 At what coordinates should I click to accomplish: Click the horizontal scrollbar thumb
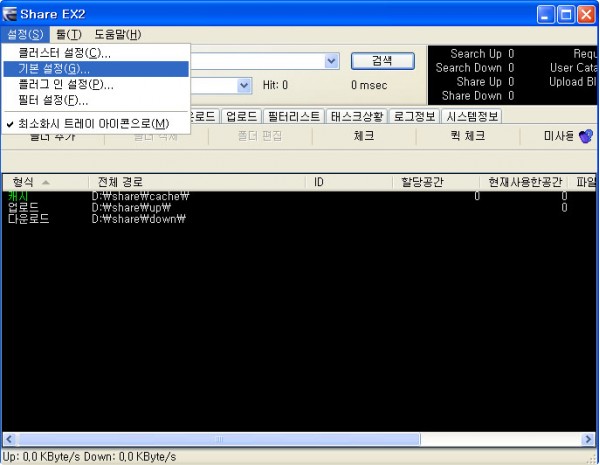[219, 439]
